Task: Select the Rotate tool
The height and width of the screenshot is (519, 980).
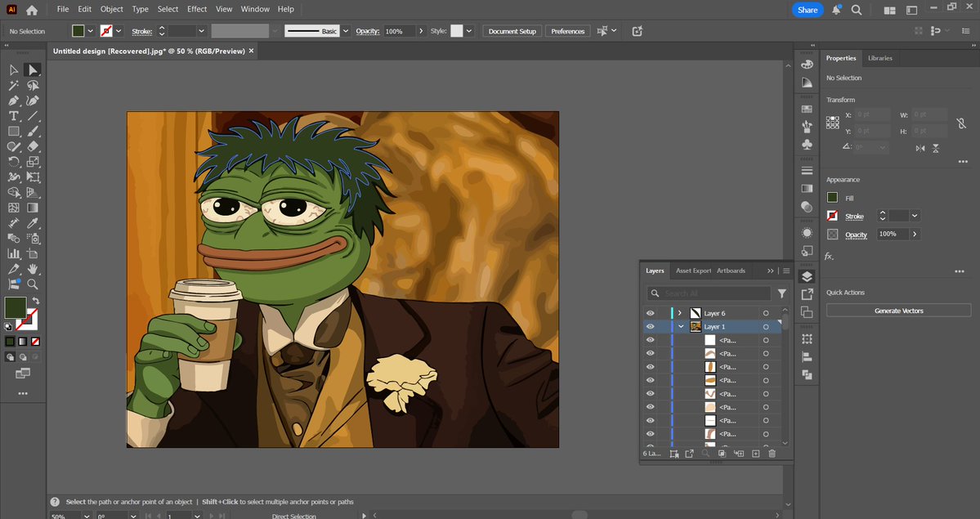Action: pos(13,161)
